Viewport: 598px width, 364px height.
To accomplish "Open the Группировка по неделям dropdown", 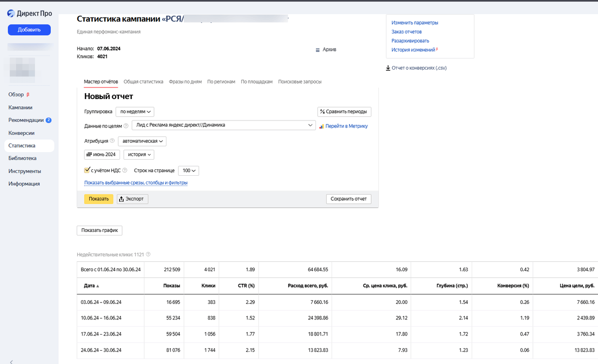I will click(135, 112).
